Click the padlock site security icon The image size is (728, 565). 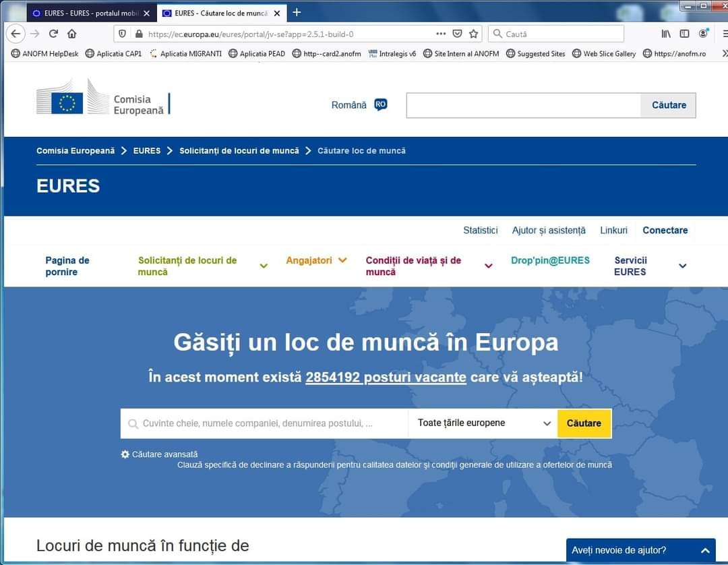point(138,34)
